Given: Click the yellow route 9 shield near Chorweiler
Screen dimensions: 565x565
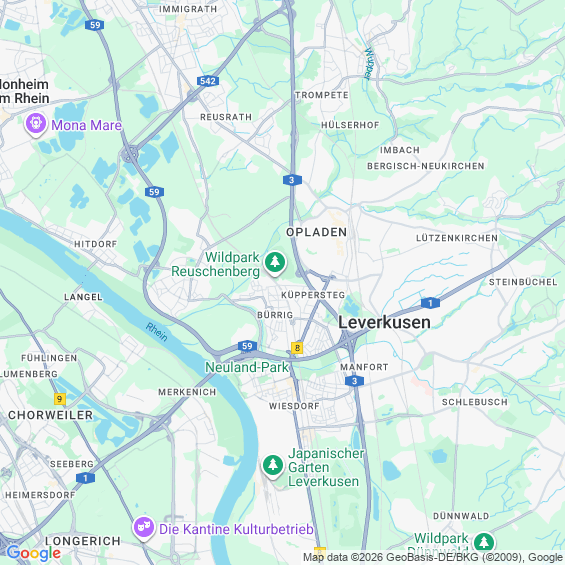Looking at the screenshot, I should [59, 399].
